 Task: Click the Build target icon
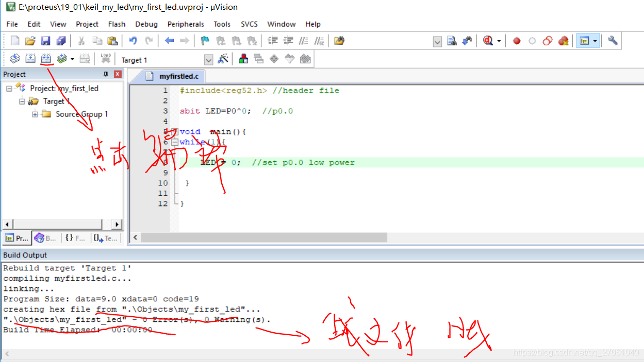point(30,59)
